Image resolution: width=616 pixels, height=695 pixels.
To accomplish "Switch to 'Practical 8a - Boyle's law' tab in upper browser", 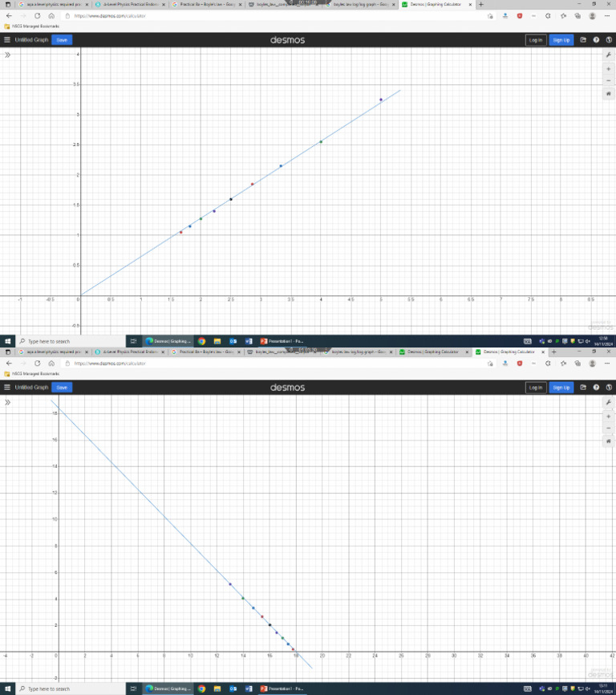I will (x=206, y=5).
